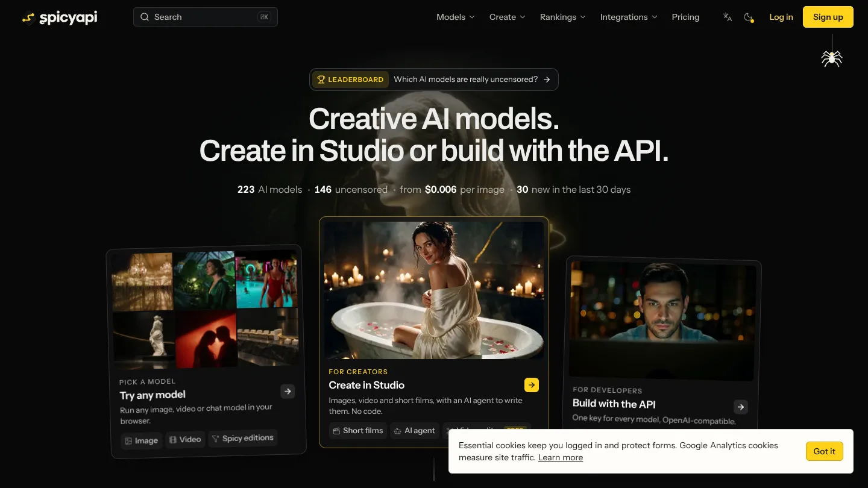Image resolution: width=868 pixels, height=488 pixels.
Task: Expand the Create dropdown menu
Action: (508, 17)
